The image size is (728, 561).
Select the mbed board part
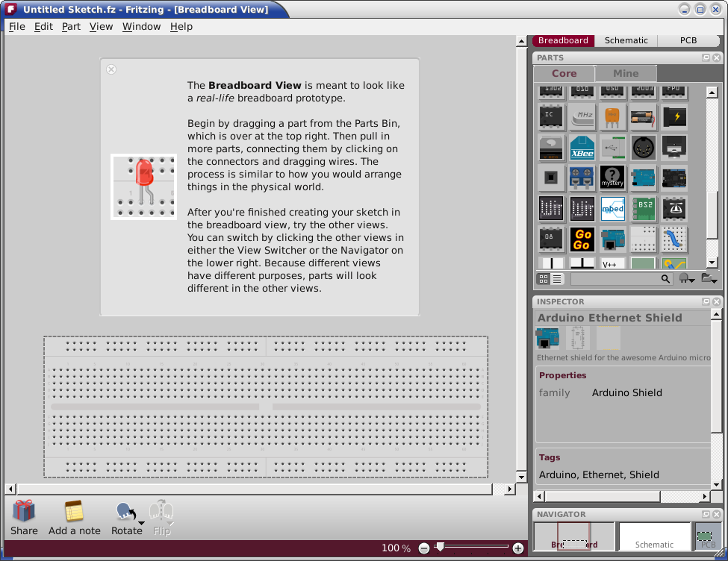612,208
